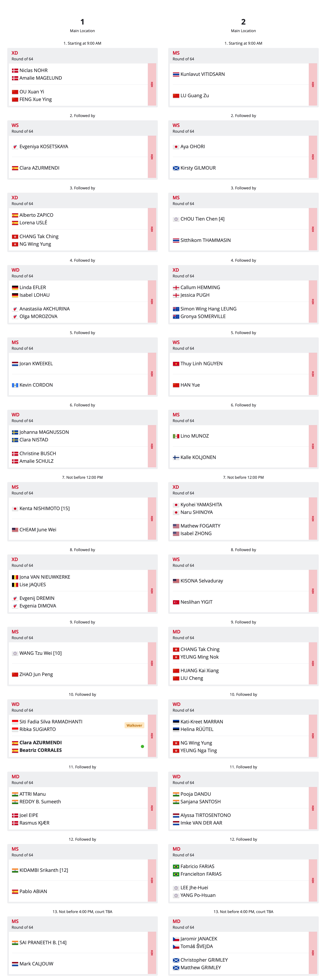Click H2H bar for Aya OHORI match
This screenshot has width=326, height=980.
click(x=313, y=157)
